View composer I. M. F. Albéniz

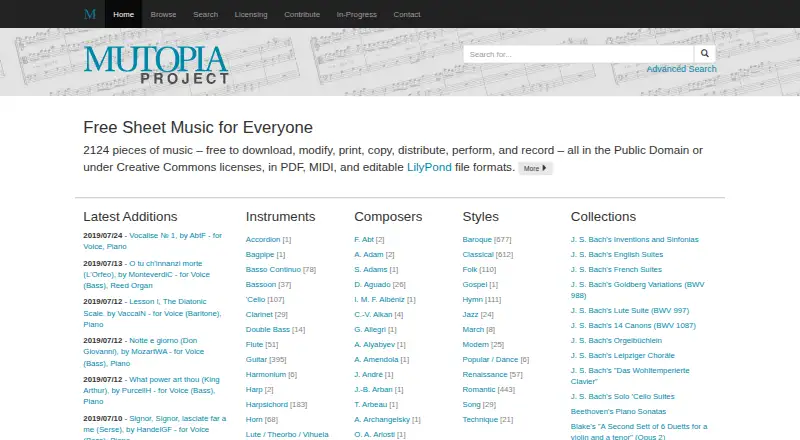(x=380, y=300)
